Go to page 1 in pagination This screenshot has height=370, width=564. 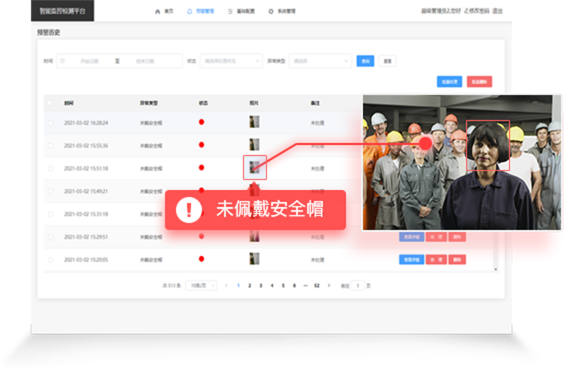(x=238, y=286)
